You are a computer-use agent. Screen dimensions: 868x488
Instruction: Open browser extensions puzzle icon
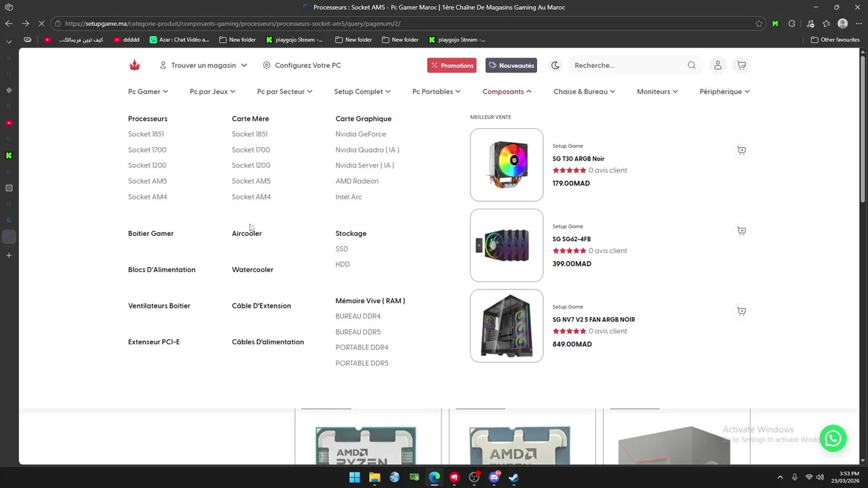pos(791,23)
